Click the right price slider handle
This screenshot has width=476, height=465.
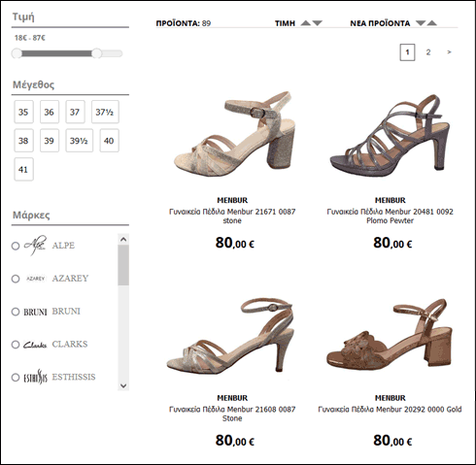tap(96, 53)
